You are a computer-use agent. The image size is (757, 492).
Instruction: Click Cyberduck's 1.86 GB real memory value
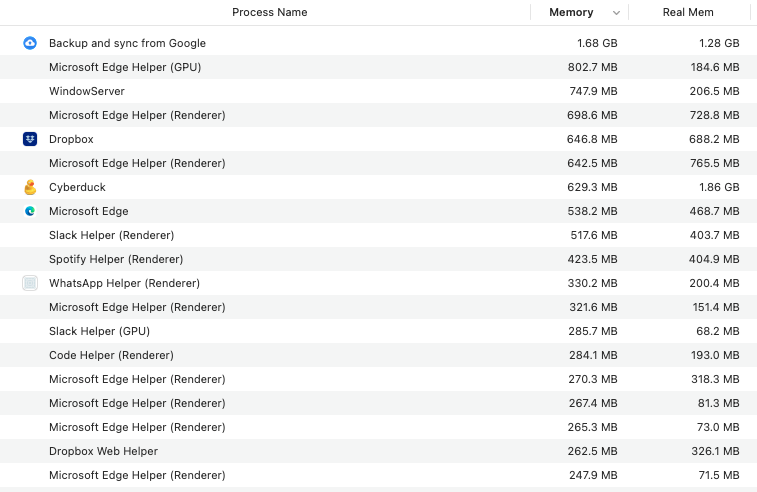tap(719, 187)
